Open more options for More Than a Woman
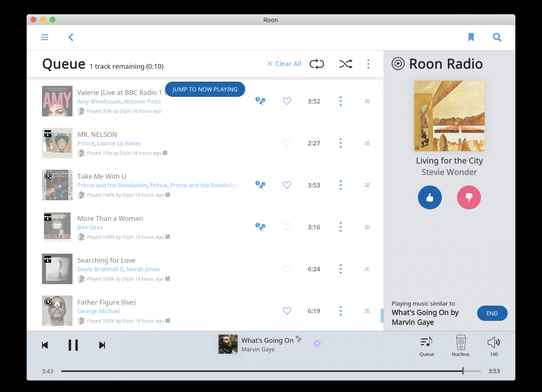Screen dimensions: 542x392 [340, 227]
